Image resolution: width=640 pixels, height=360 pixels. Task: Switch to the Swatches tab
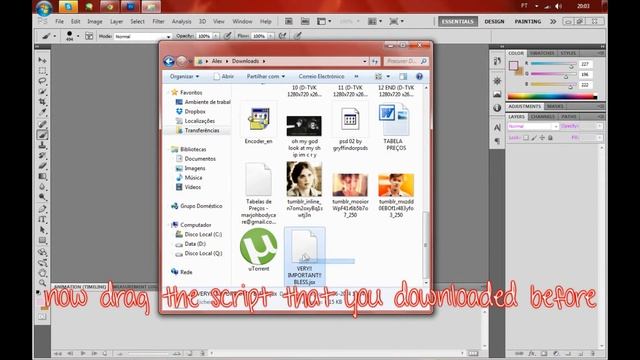click(542, 53)
